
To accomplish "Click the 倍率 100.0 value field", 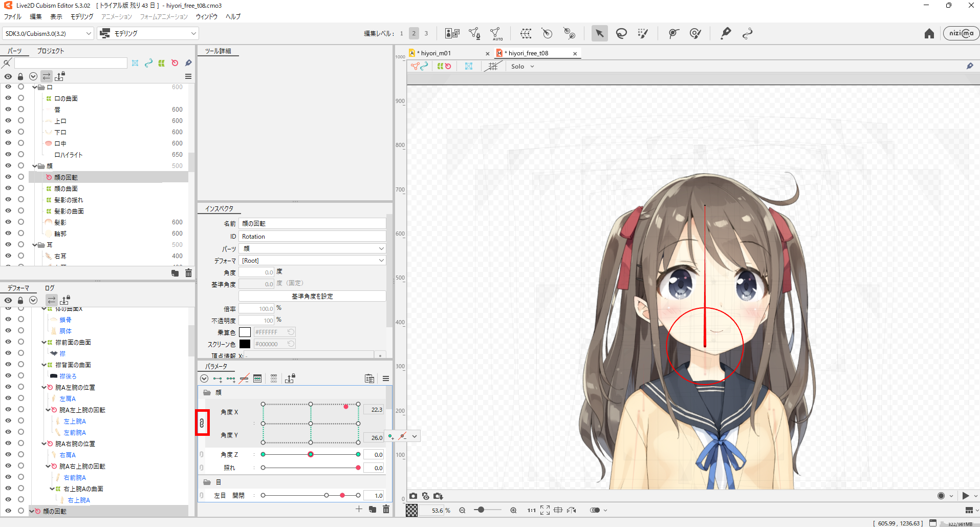I will tap(257, 308).
